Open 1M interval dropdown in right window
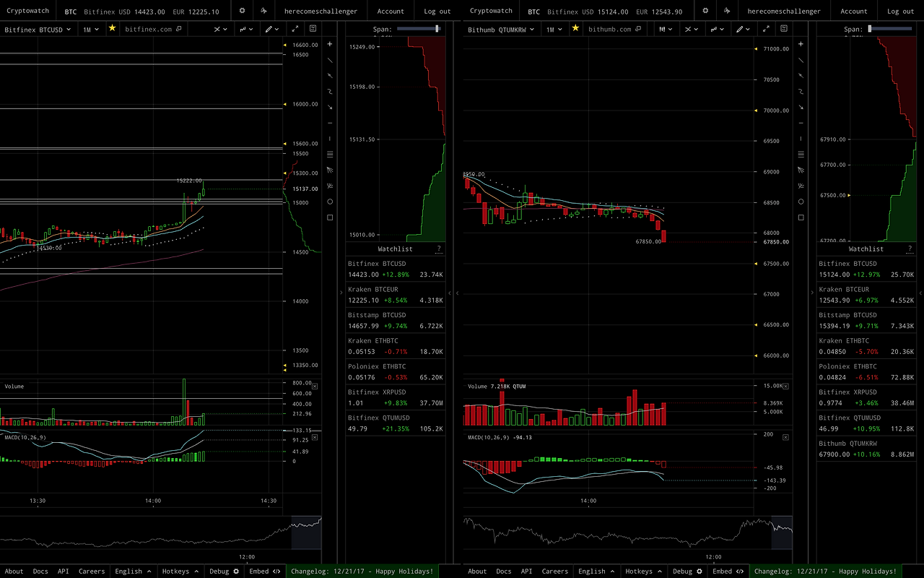The image size is (924, 578). (554, 30)
